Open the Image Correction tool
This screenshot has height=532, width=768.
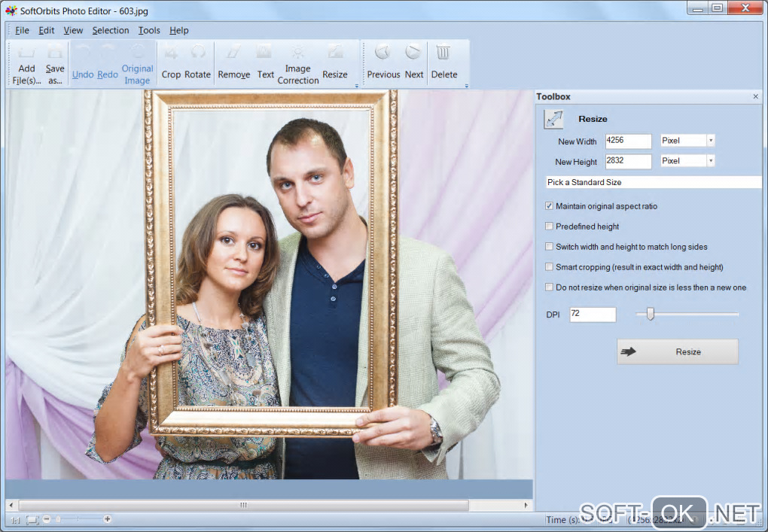[x=298, y=65]
